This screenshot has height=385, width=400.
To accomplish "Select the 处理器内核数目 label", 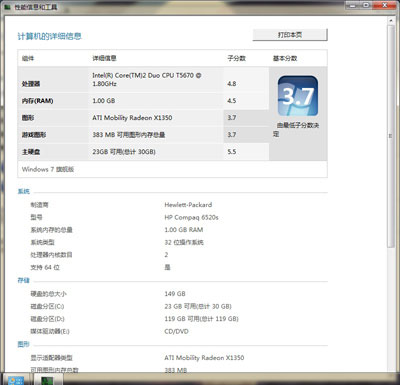I will [51, 255].
